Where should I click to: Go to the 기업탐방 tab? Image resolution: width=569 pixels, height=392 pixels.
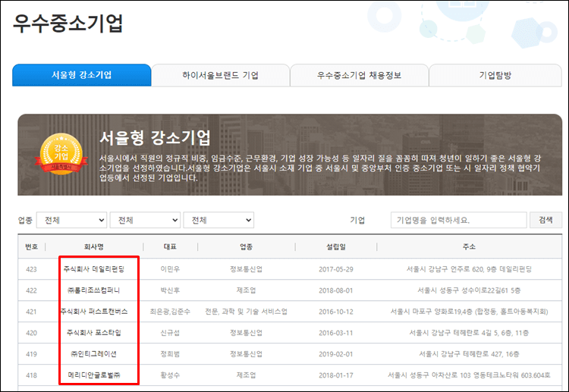(495, 75)
